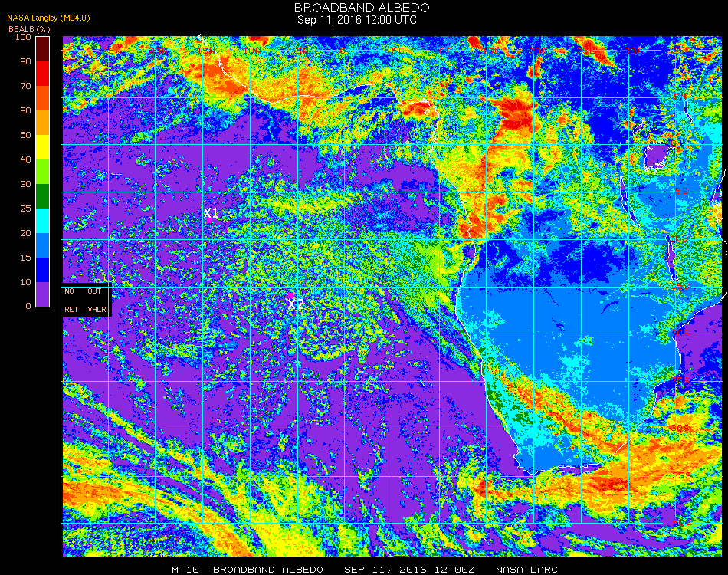Pick the bright red 70-80 color bar segment
The height and width of the screenshot is (575, 728).
42,74
